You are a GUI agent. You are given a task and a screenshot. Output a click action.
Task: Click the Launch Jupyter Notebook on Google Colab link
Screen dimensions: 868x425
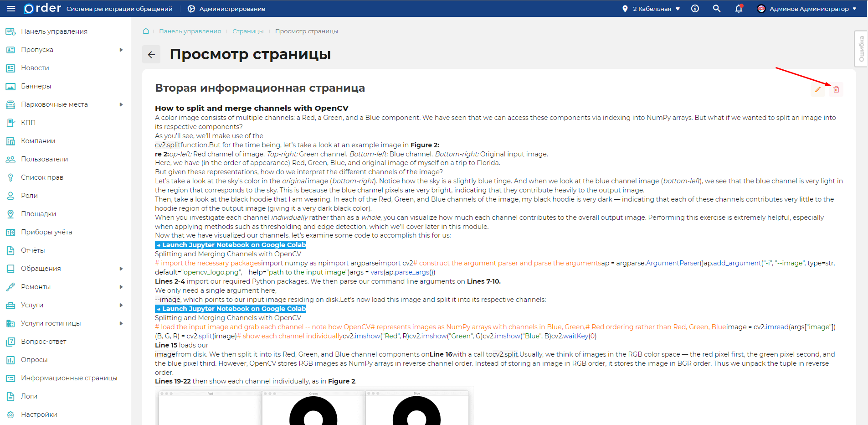point(230,245)
